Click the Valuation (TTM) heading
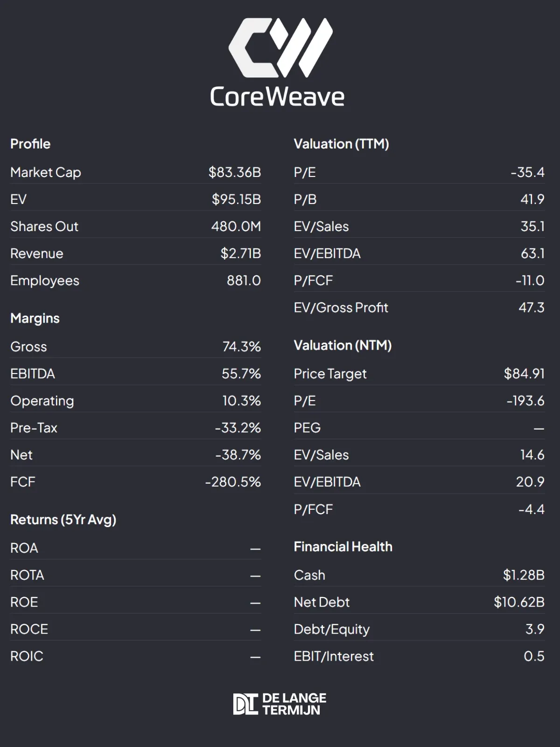Viewport: 560px width, 747px height. pyautogui.click(x=341, y=144)
